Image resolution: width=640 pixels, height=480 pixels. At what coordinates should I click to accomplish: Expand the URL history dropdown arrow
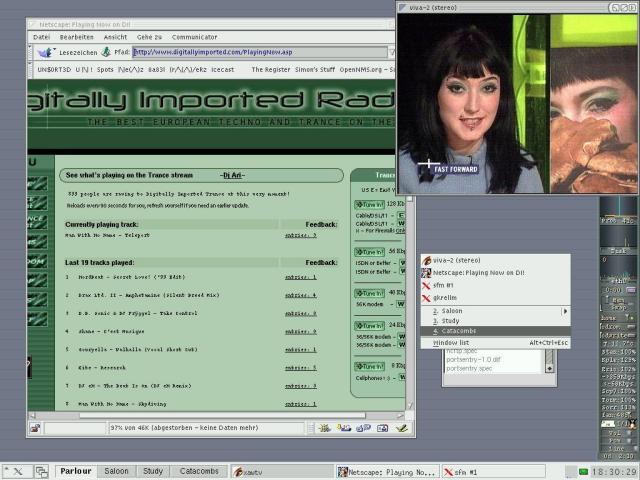391,52
